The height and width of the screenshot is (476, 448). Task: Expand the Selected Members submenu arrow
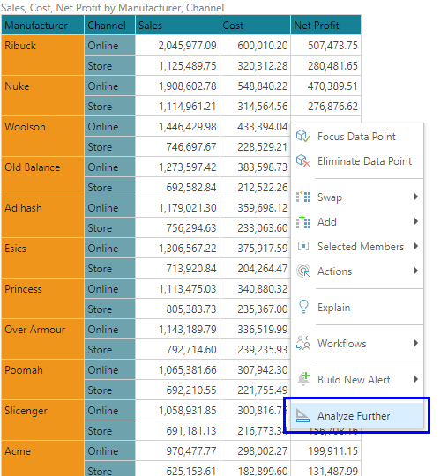point(415,246)
